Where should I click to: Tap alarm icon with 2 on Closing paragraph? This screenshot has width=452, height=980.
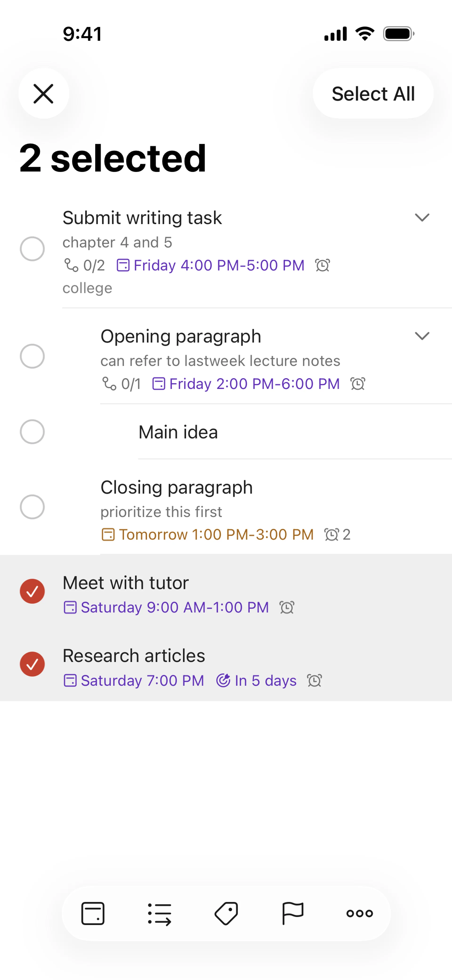332,535
